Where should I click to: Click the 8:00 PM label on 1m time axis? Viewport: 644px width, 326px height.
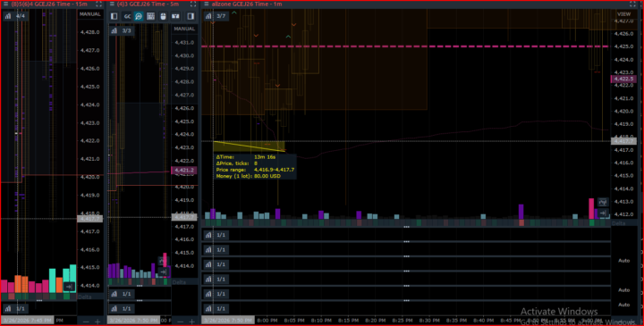(267, 321)
